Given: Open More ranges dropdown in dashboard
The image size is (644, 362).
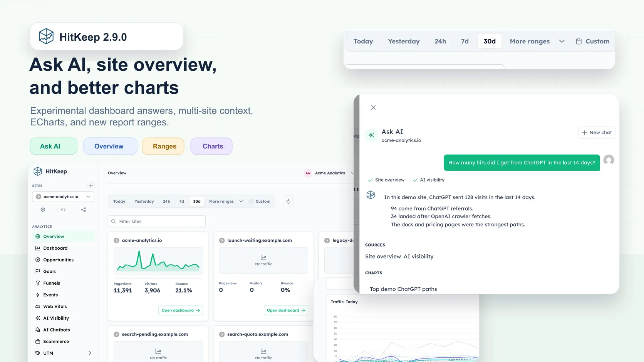Looking at the screenshot, I should [226, 201].
